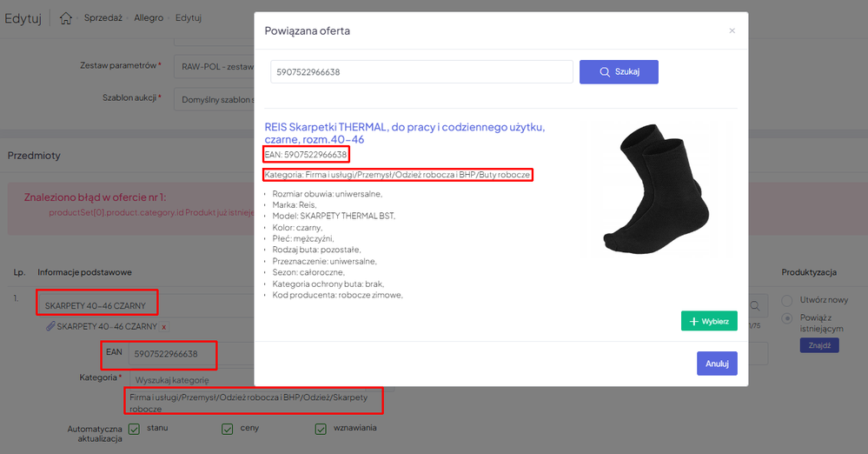This screenshot has height=454, width=868.
Task: Go to Sprzedaż in breadcrumb
Action: tap(103, 18)
